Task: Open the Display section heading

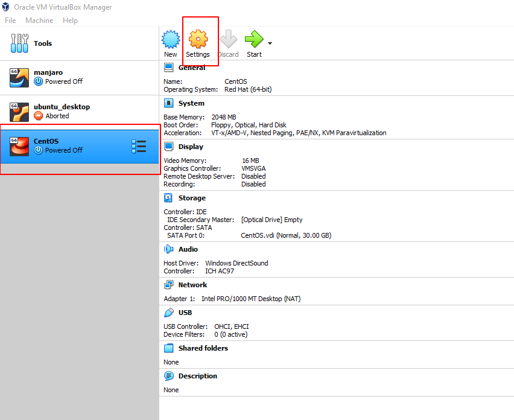Action: point(191,147)
